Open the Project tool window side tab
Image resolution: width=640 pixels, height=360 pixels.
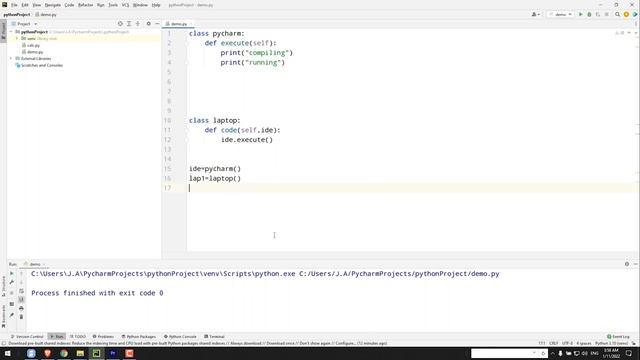(3, 31)
